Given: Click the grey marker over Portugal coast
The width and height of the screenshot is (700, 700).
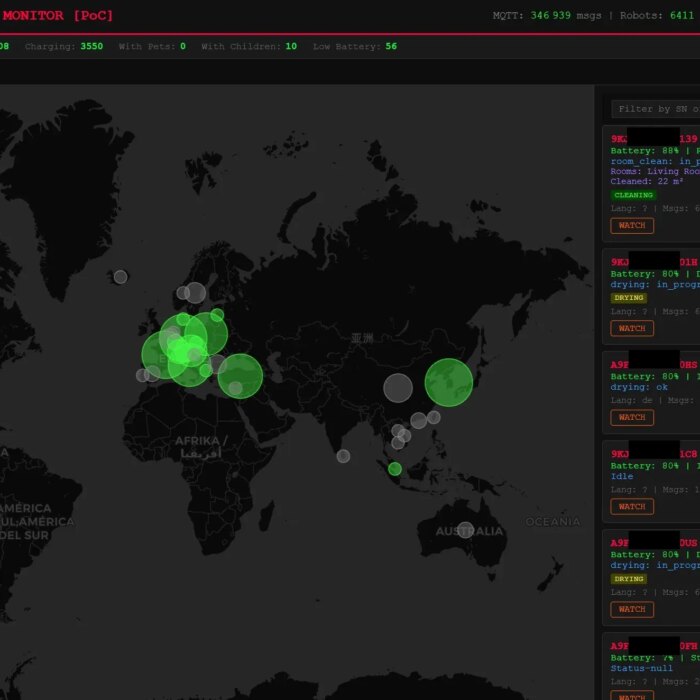Looking at the screenshot, I should click(x=142, y=375).
